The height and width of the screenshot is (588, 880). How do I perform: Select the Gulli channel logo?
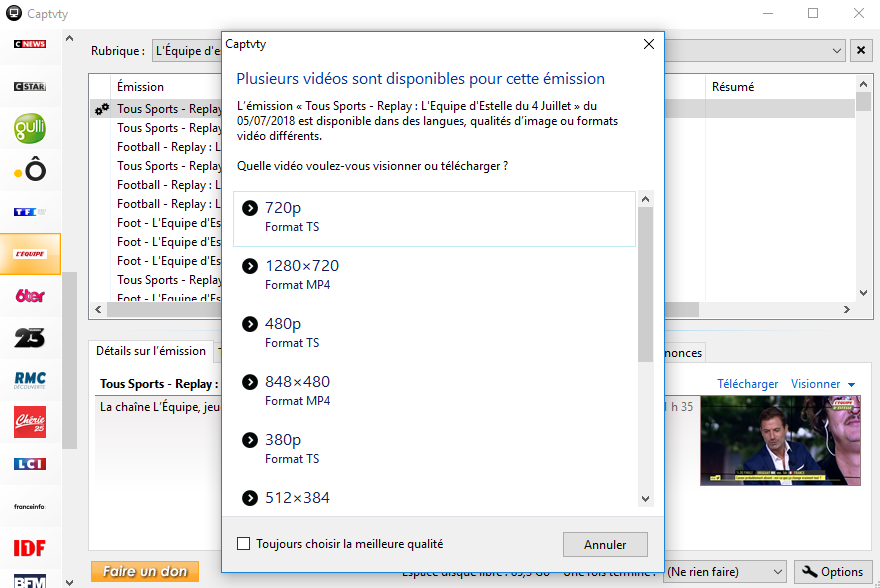30,128
